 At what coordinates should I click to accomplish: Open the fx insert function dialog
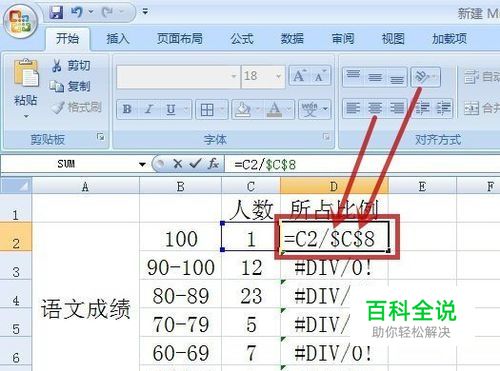tap(213, 164)
